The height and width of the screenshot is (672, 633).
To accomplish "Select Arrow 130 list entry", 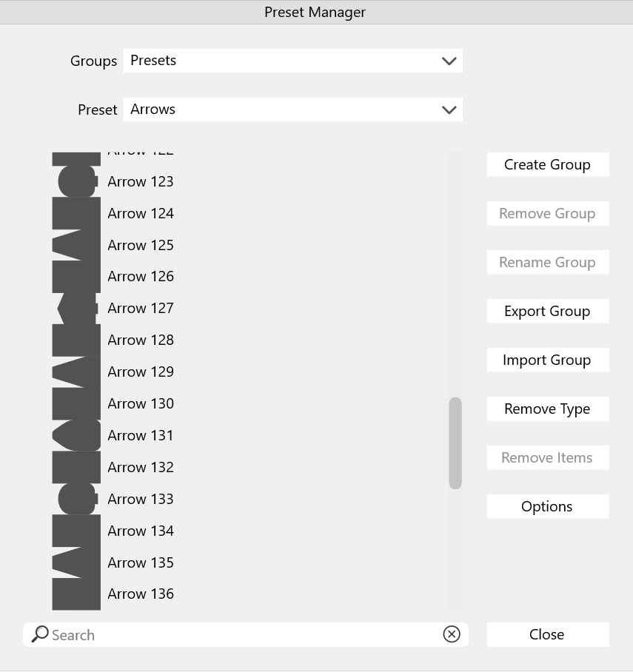I will (141, 403).
